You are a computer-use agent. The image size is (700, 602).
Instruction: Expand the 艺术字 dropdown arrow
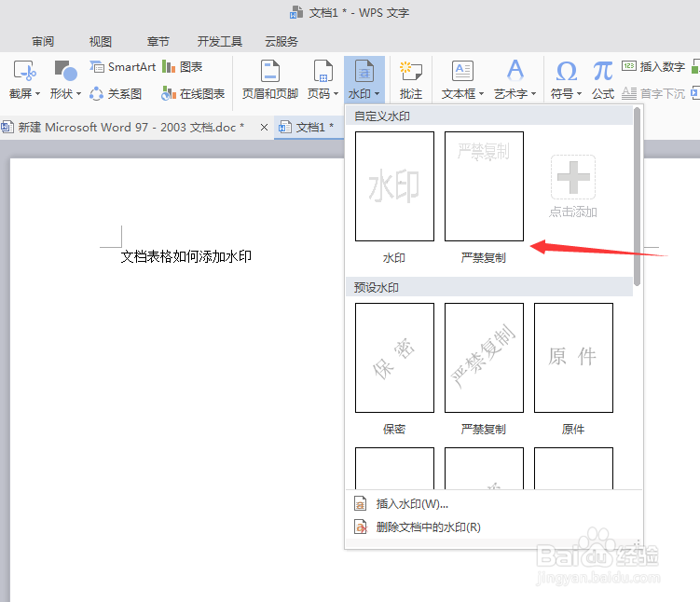click(x=533, y=94)
